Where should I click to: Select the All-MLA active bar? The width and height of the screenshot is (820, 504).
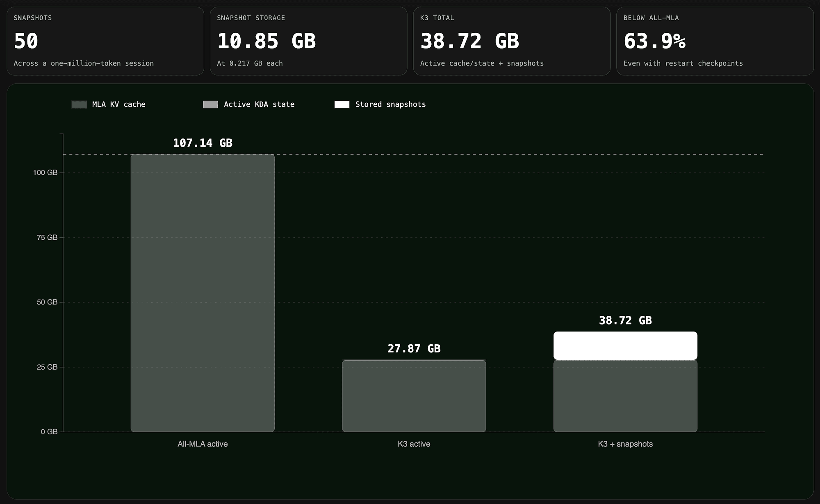(x=203, y=293)
